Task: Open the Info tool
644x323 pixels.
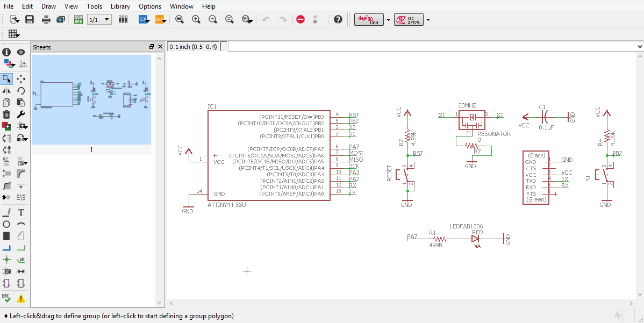Action: (x=6, y=52)
